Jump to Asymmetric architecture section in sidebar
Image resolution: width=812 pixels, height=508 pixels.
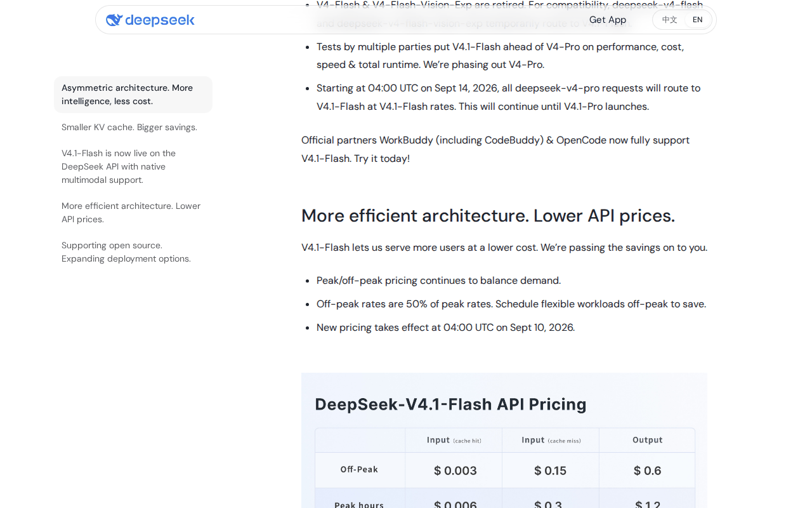point(133,95)
